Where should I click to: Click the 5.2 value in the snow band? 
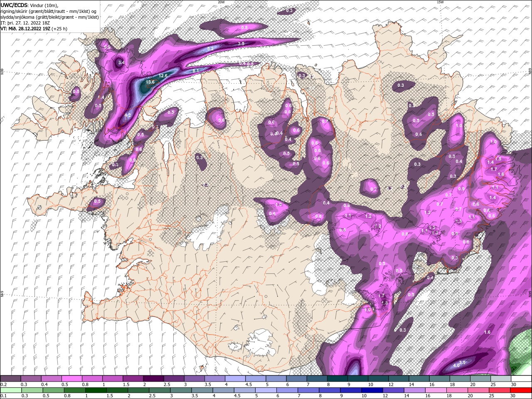pyautogui.click(x=210, y=49)
